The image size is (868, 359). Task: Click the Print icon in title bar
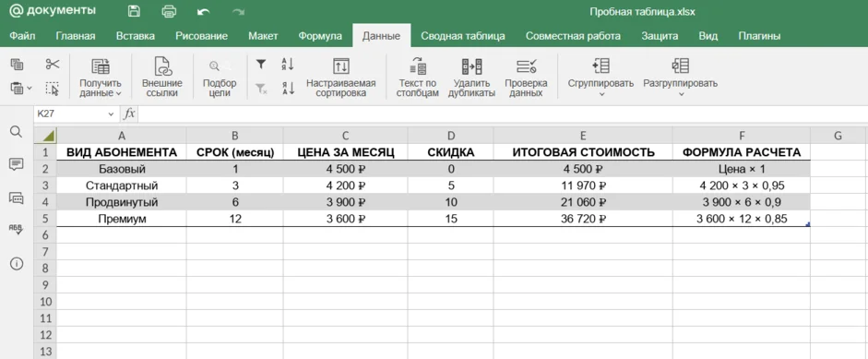pyautogui.click(x=169, y=11)
